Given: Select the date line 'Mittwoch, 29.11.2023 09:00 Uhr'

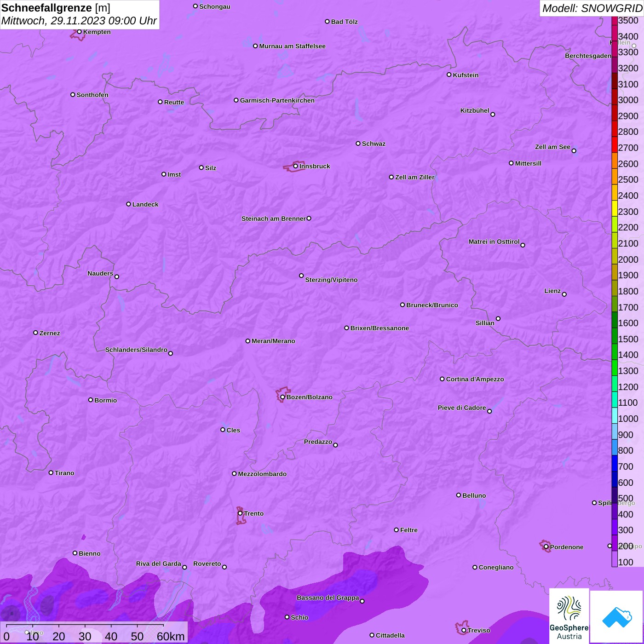Looking at the screenshot, I should [x=79, y=21].
